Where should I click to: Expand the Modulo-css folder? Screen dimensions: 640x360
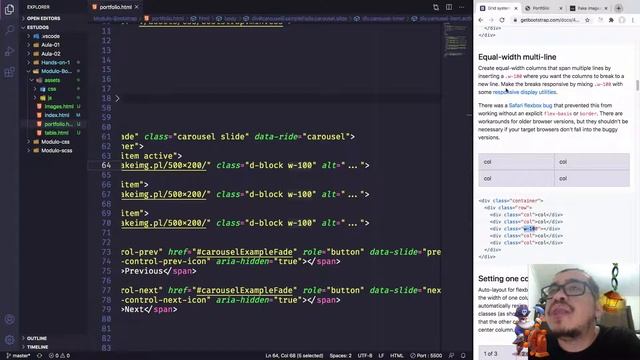point(55,142)
